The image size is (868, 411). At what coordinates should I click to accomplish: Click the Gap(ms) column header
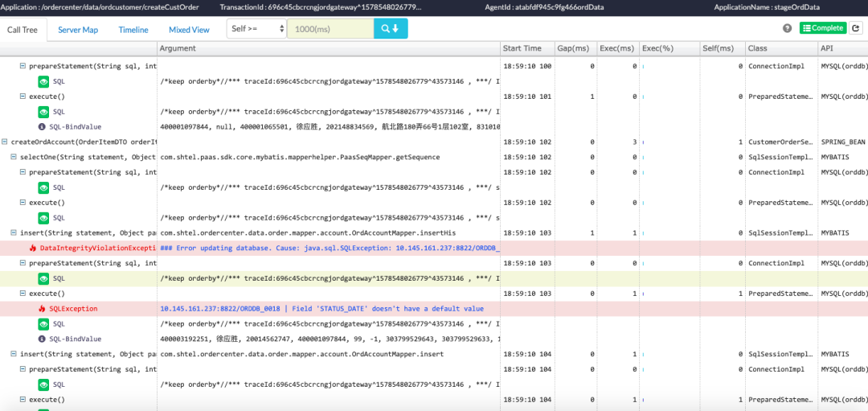coord(575,49)
